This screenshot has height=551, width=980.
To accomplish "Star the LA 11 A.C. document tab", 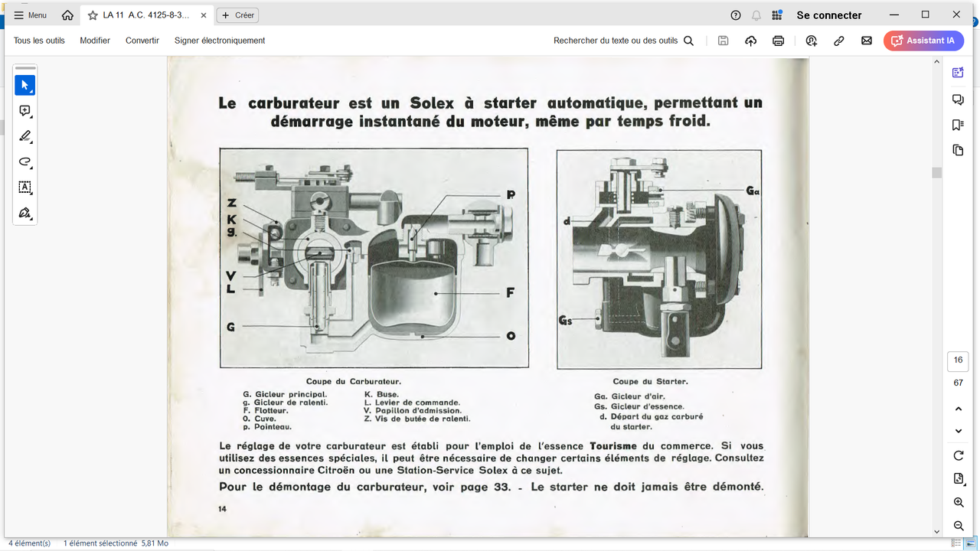I will pyautogui.click(x=93, y=15).
